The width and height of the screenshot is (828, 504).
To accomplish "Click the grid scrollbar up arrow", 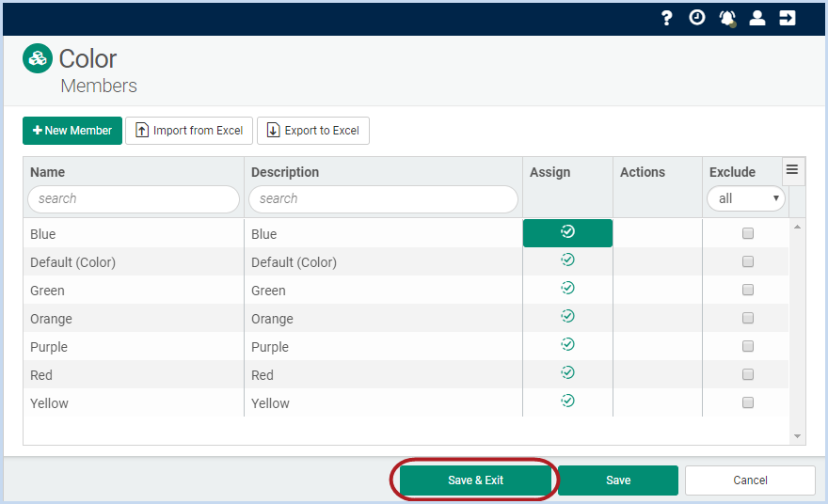I will click(797, 227).
